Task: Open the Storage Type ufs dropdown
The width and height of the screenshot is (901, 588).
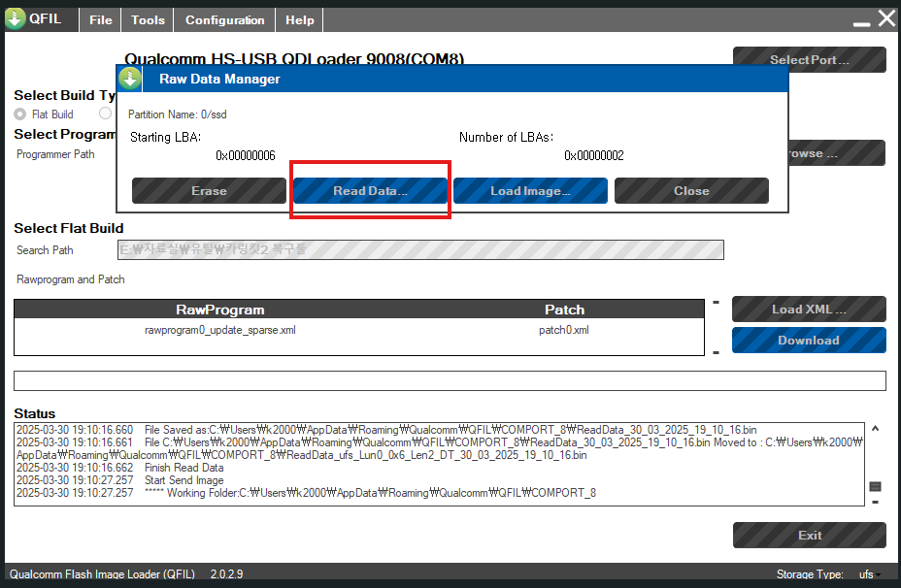Action: coord(869,573)
